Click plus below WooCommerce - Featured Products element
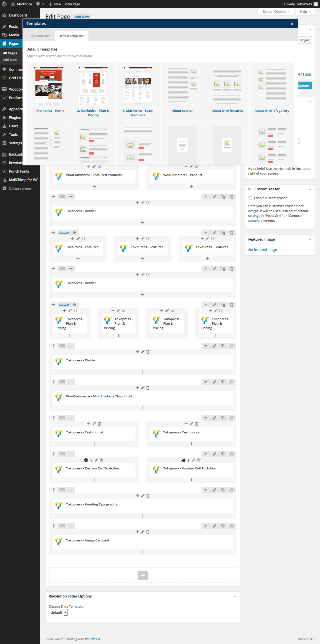 [x=94, y=187]
